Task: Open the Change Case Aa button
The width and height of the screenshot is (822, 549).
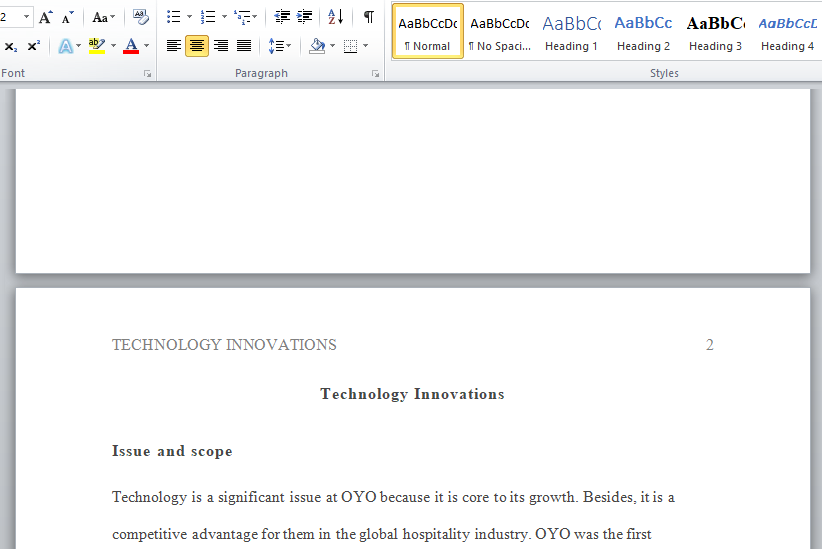Action: [103, 17]
